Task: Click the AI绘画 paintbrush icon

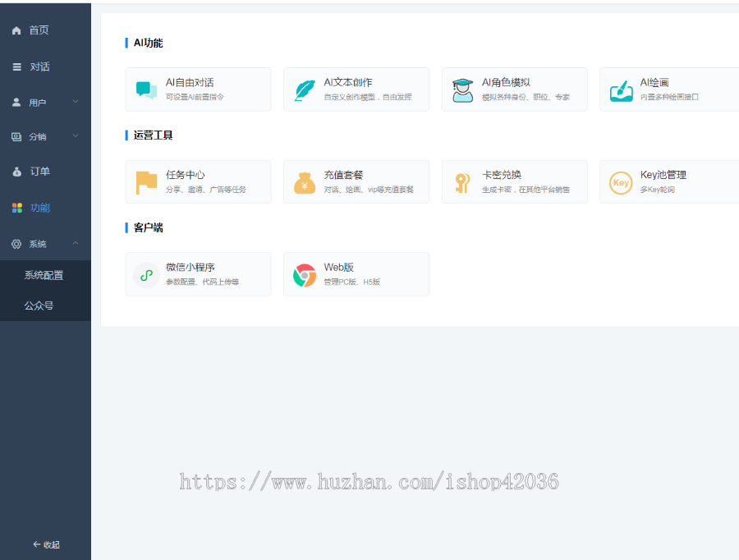Action: tap(622, 90)
